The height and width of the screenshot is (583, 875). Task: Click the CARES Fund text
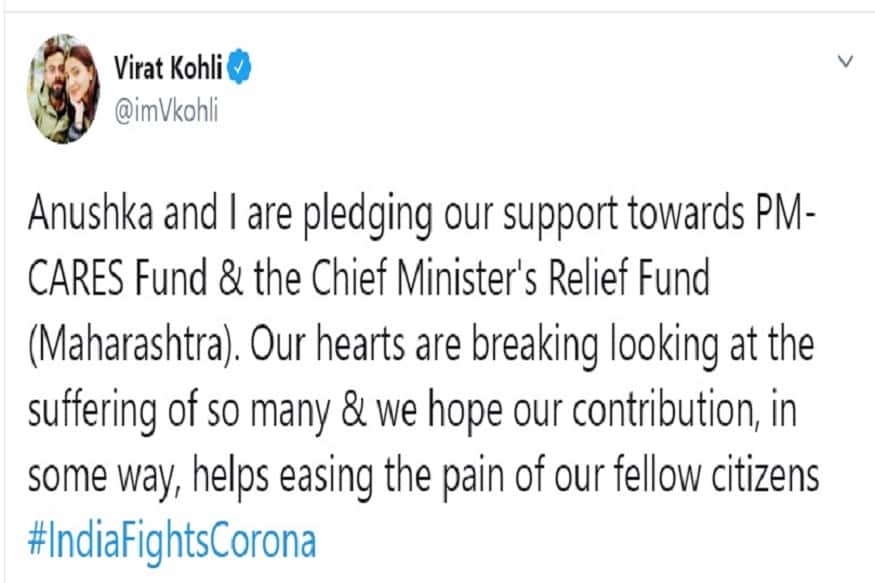[117, 278]
